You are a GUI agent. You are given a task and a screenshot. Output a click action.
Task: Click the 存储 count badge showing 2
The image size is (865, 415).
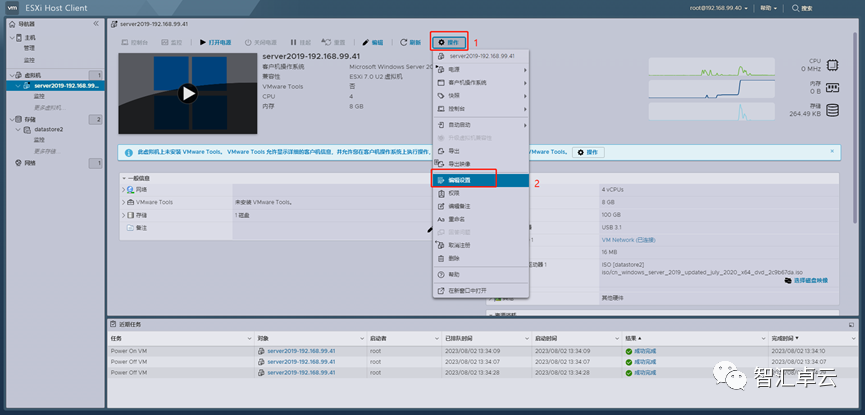tap(95, 119)
